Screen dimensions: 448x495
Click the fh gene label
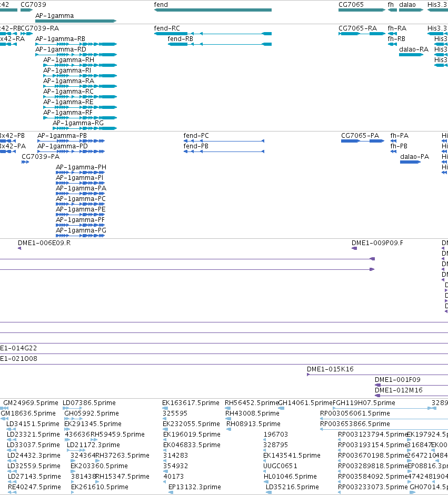coord(391,4)
